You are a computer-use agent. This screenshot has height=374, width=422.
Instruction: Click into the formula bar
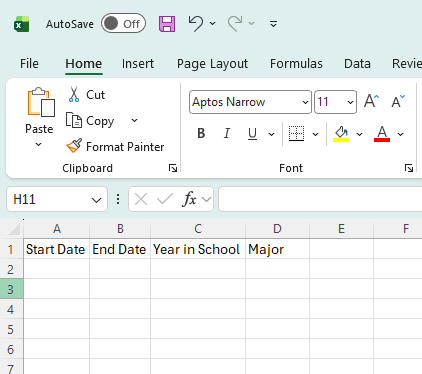tap(320, 199)
